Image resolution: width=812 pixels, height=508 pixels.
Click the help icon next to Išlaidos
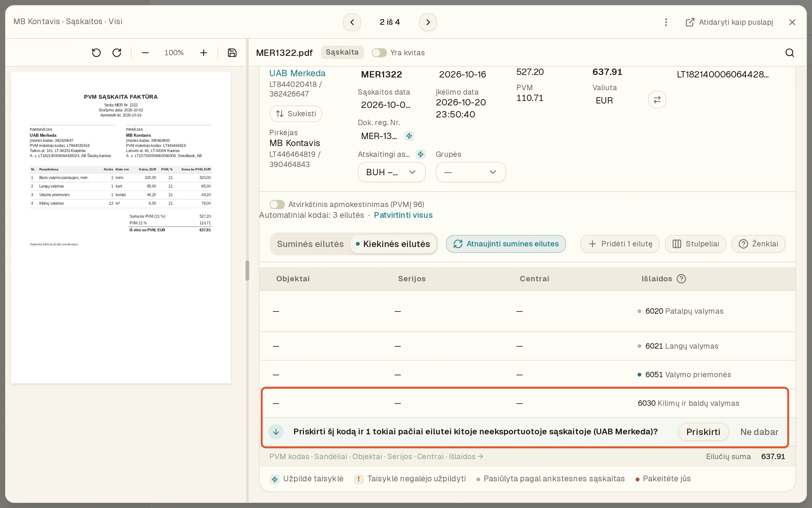[681, 279]
